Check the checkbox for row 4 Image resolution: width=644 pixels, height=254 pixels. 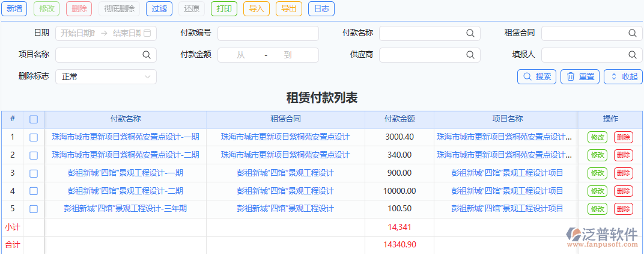click(34, 191)
